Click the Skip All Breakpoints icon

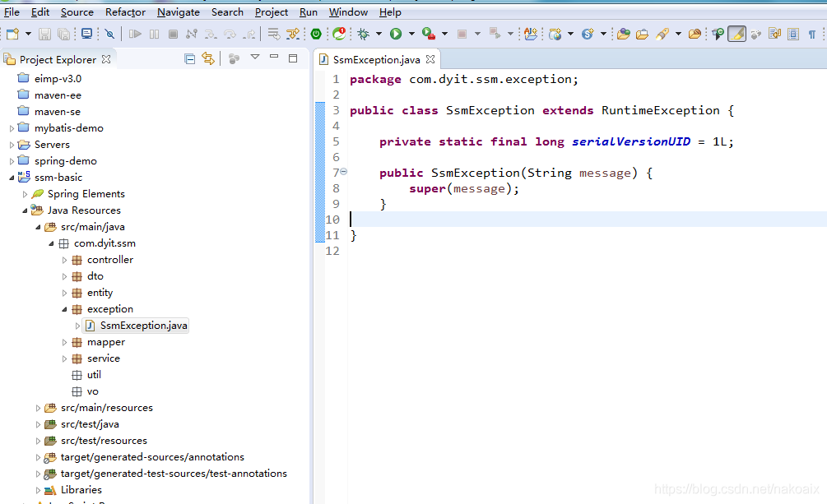[109, 34]
